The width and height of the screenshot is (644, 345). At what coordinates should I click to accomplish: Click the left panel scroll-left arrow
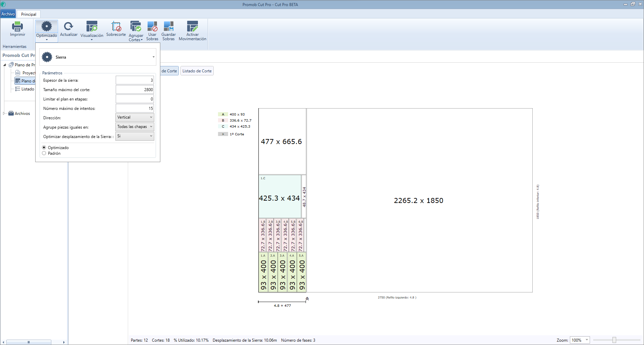[3, 342]
